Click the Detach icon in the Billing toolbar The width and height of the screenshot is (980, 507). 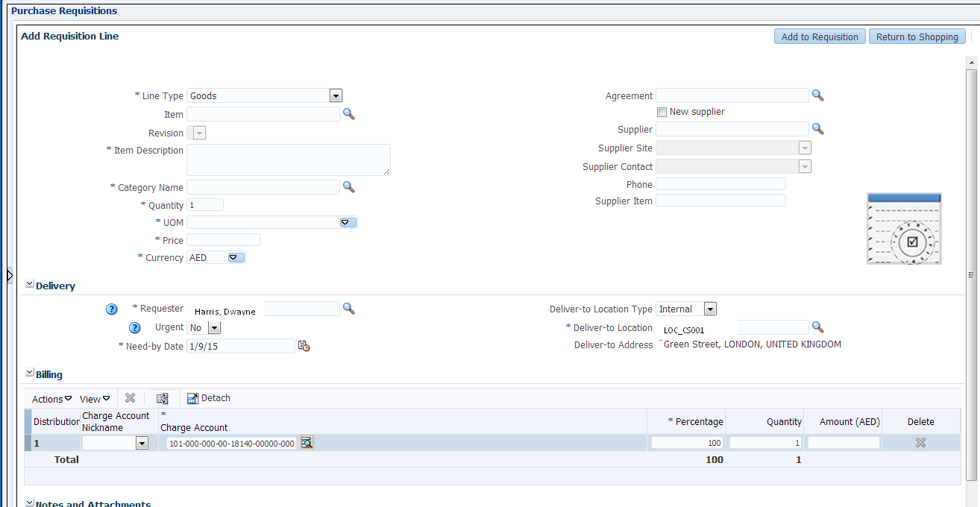208,397
